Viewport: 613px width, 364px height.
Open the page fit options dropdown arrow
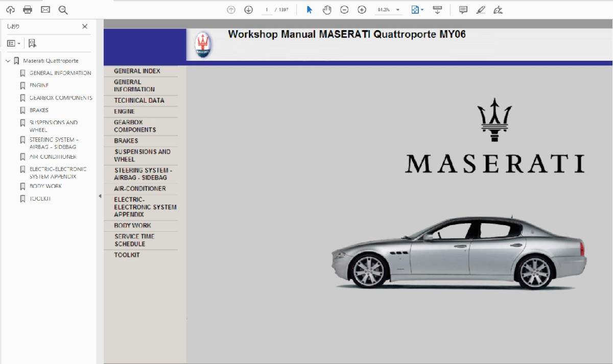pos(422,10)
